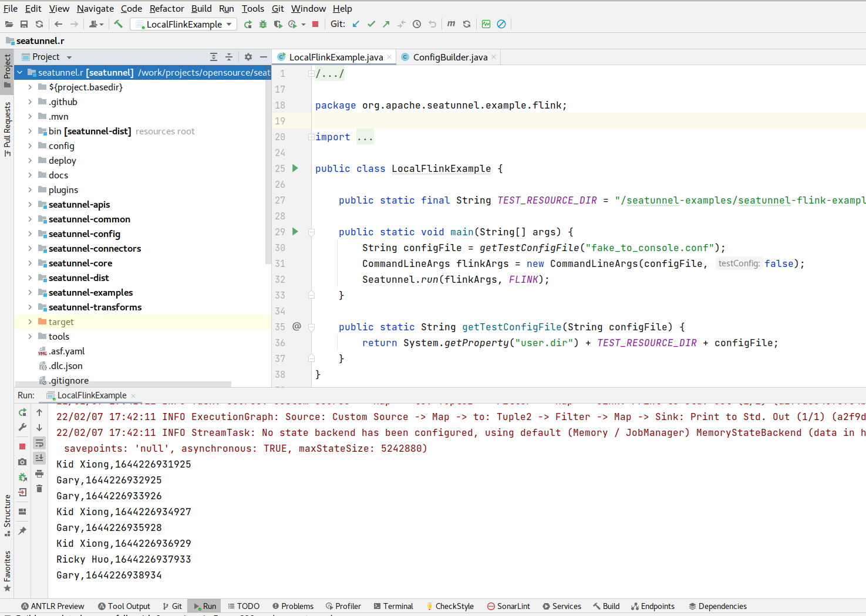This screenshot has width=866, height=616.
Task: Stop the running program from main toolbar
Action: [315, 24]
